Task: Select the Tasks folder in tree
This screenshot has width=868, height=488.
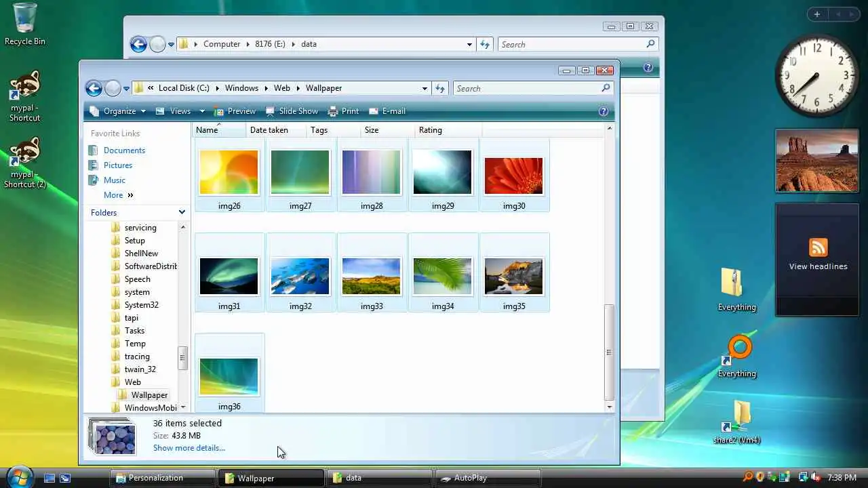Action: 134,331
